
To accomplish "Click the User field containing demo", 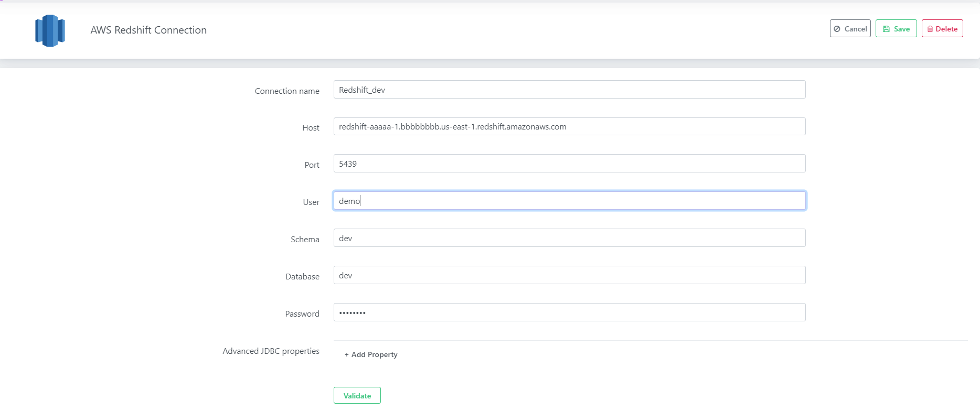I will coord(569,201).
